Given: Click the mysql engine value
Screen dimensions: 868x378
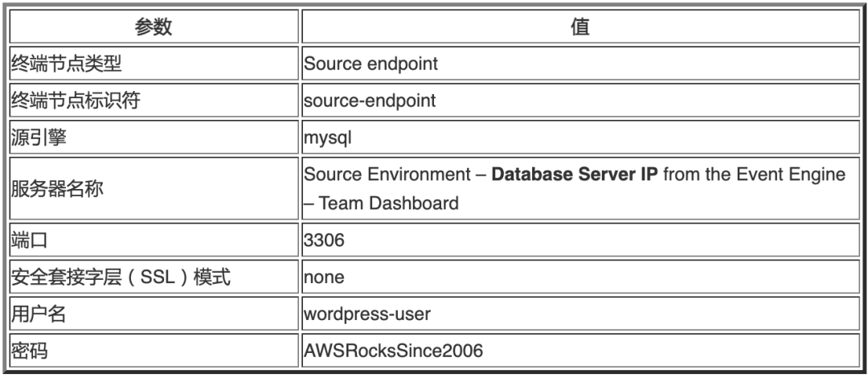Looking at the screenshot, I should click(328, 138).
